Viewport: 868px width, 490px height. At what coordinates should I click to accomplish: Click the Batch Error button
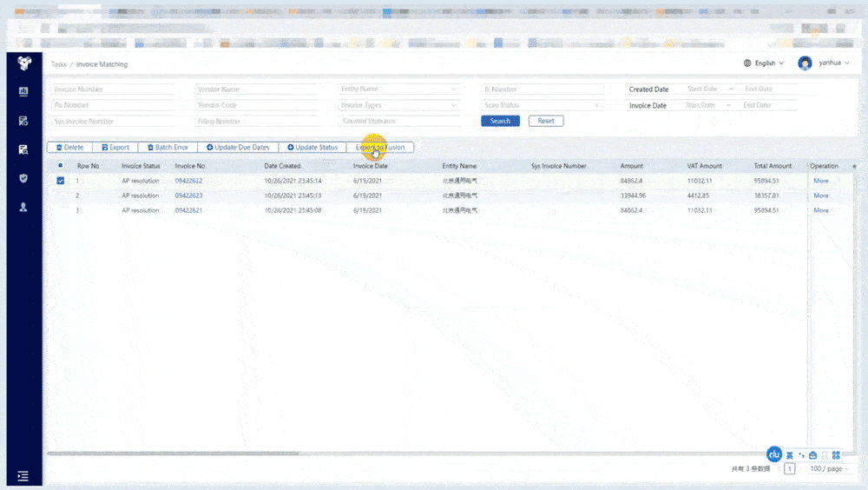168,148
